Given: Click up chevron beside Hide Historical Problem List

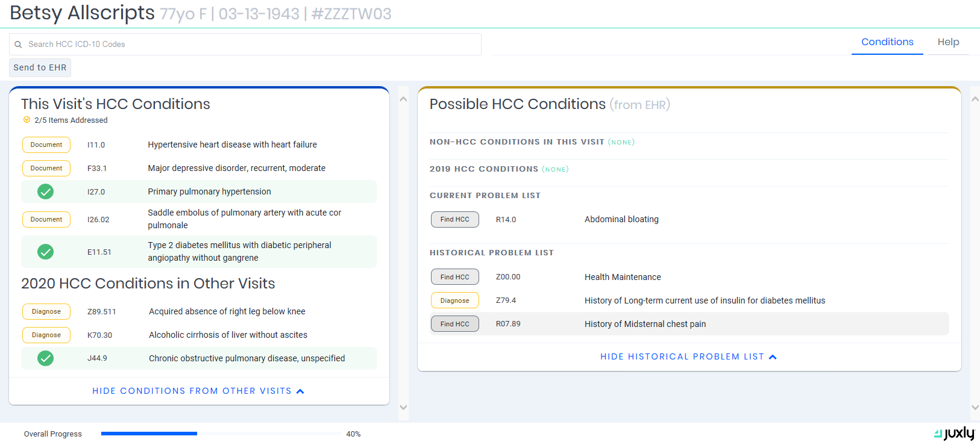Looking at the screenshot, I should coord(773,357).
